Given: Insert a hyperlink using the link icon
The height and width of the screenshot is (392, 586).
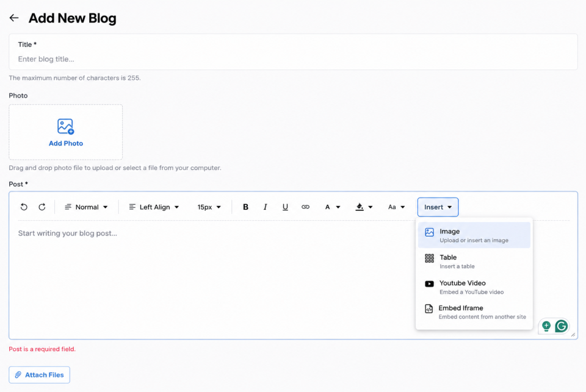Looking at the screenshot, I should (305, 207).
